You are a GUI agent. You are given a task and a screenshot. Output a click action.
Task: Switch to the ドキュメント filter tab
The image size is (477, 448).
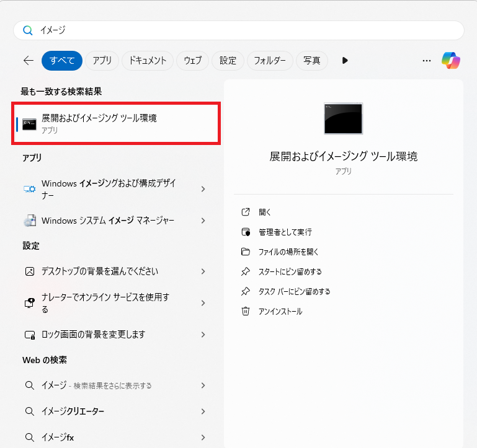tap(148, 61)
